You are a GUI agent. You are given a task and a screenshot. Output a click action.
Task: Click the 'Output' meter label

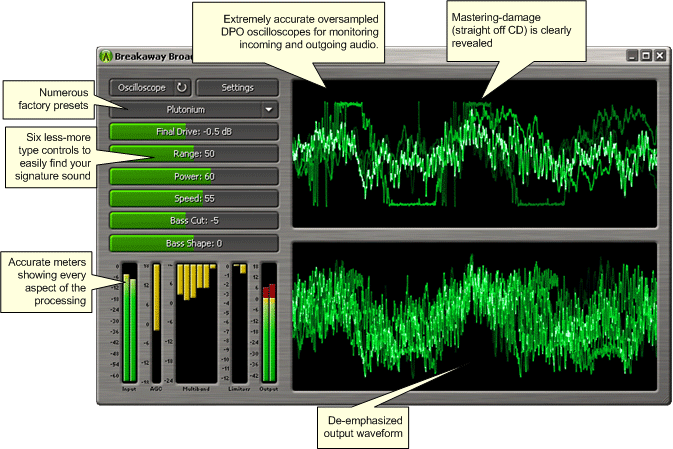click(269, 389)
